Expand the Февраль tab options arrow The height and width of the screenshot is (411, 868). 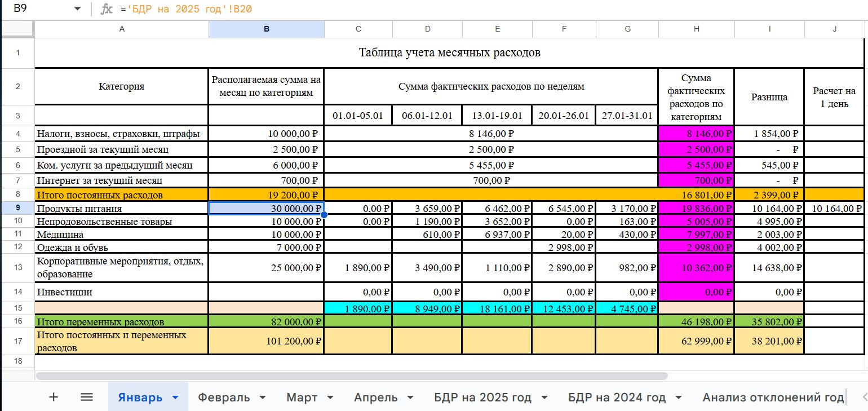[263, 397]
